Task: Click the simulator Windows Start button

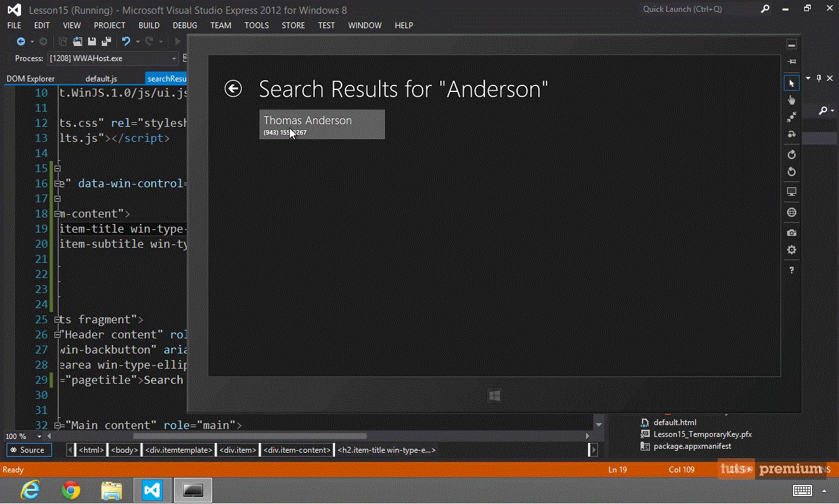Action: coord(495,395)
